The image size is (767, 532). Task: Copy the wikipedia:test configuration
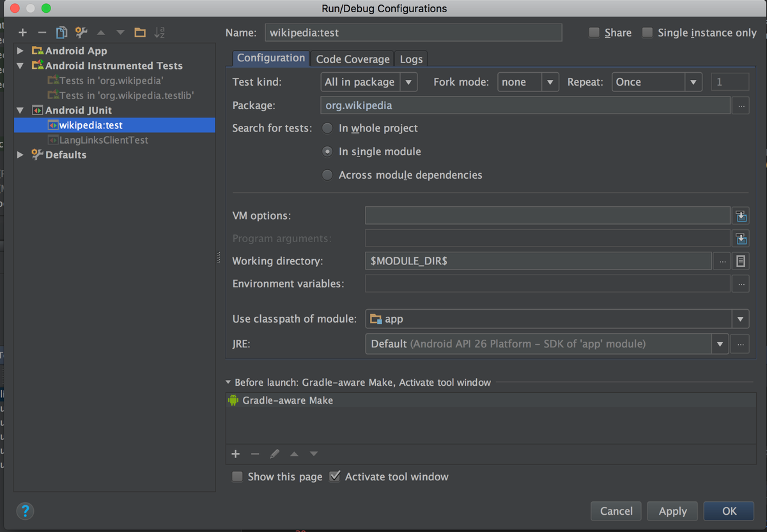tap(61, 32)
